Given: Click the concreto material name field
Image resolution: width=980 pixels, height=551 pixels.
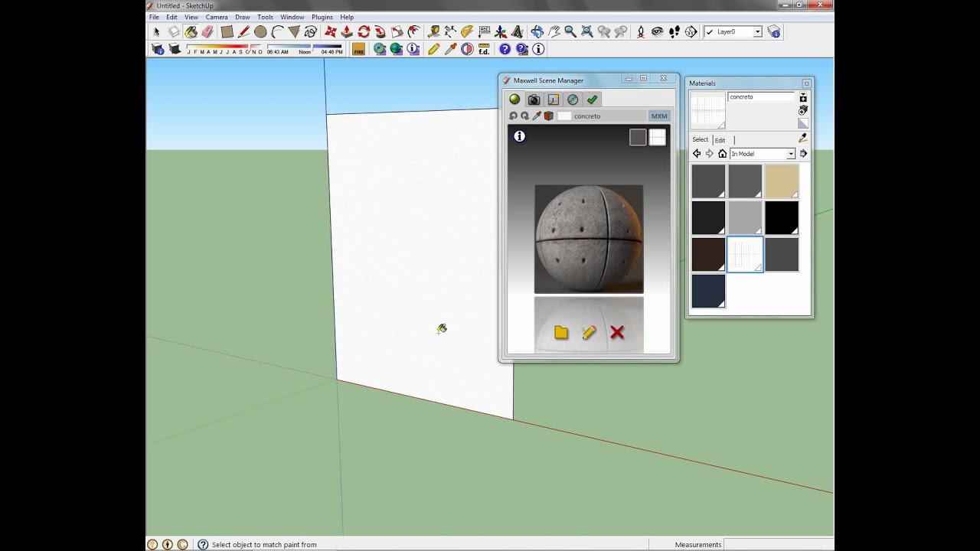Looking at the screenshot, I should coord(761,97).
